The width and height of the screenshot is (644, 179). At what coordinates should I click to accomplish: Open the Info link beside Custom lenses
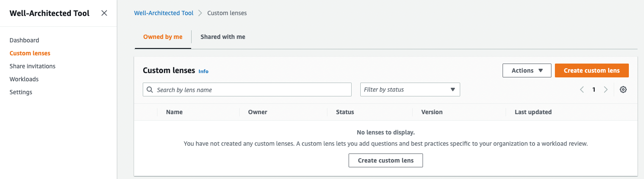click(203, 71)
